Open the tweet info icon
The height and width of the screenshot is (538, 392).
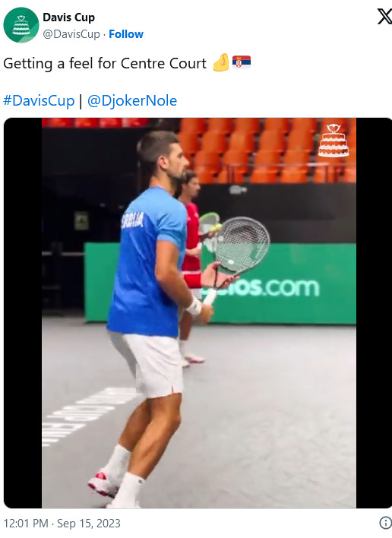click(385, 523)
